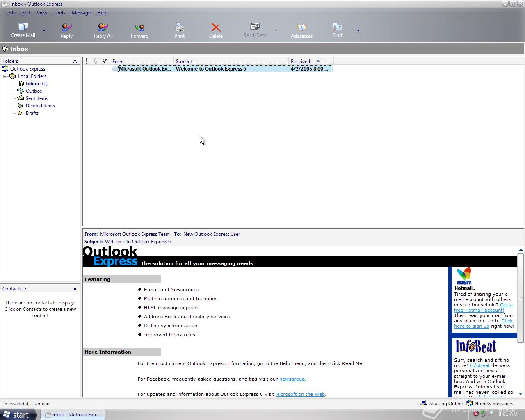Click the Get a free Hotmail account link
Screen dimensions: 525x420
pos(483,308)
